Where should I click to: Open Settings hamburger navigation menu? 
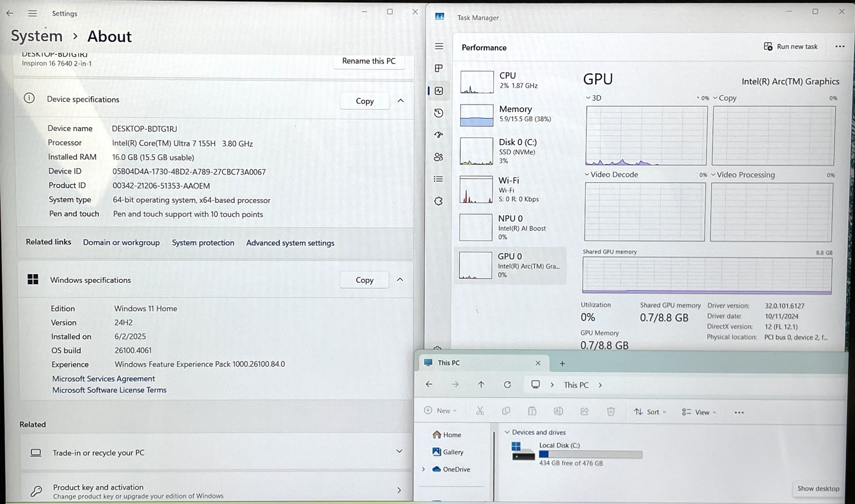[33, 13]
